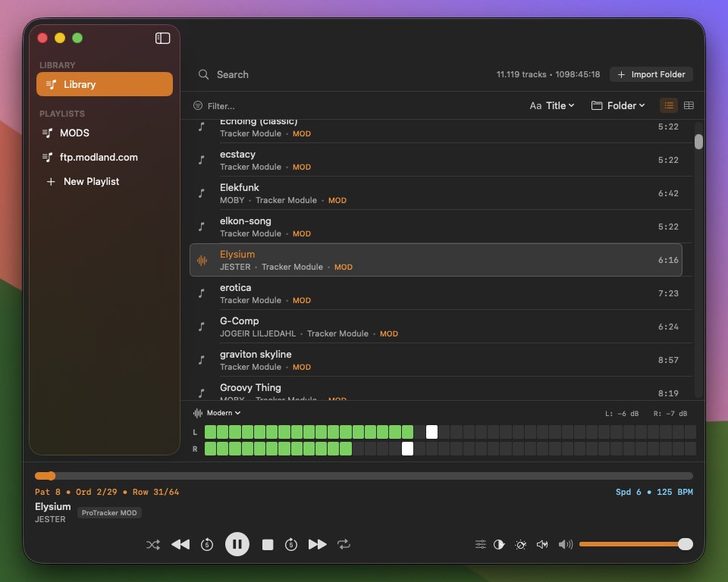Click the note icon beside graviton skyline
The height and width of the screenshot is (582, 728).
(202, 360)
